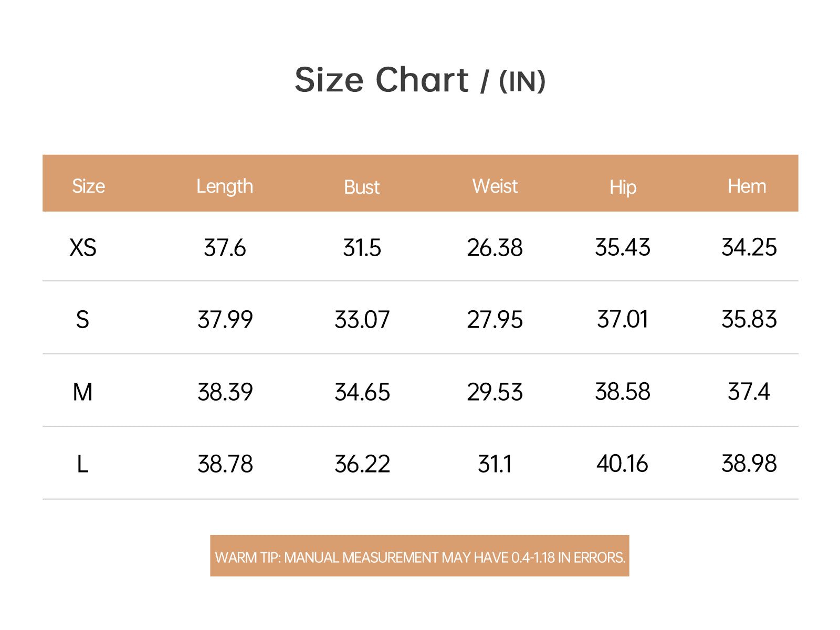Select the L waist value 31.1
The height and width of the screenshot is (630, 840).
[x=495, y=464]
